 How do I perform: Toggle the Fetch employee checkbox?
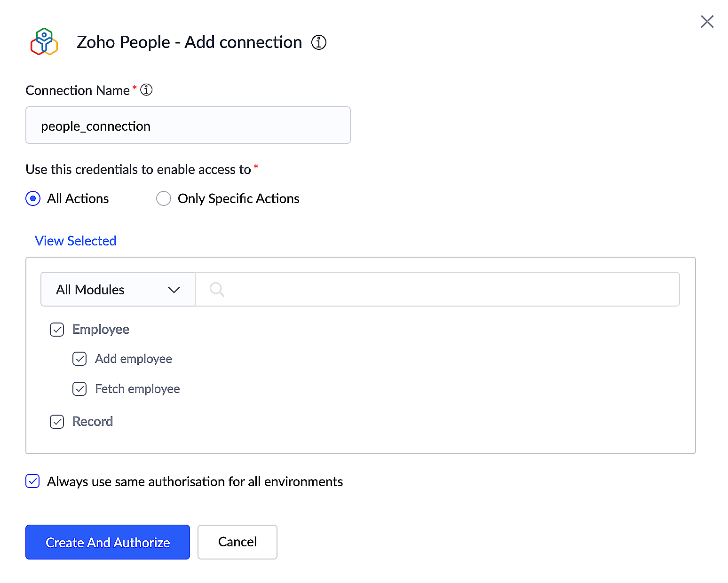[x=79, y=389]
